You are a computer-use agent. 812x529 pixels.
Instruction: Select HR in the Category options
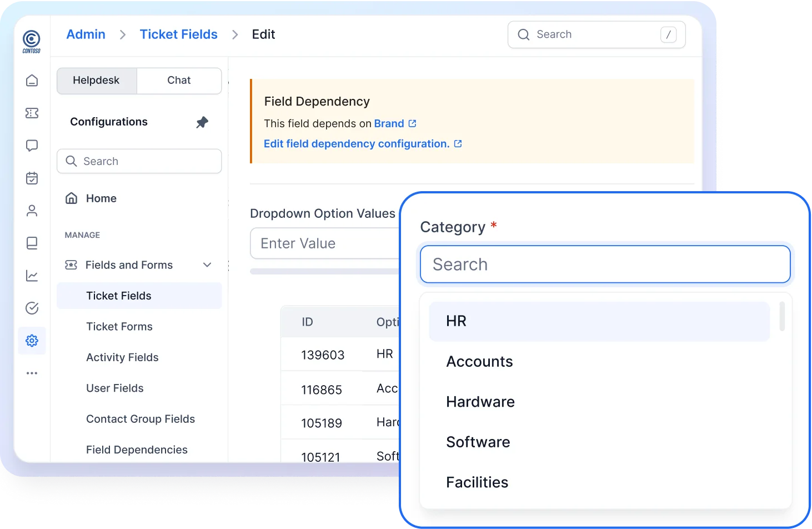point(455,321)
